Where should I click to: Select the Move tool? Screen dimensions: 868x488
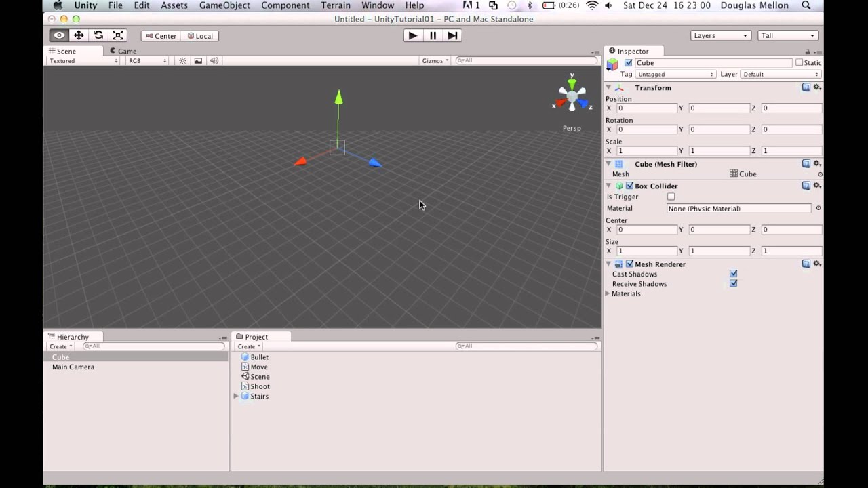[x=78, y=35]
